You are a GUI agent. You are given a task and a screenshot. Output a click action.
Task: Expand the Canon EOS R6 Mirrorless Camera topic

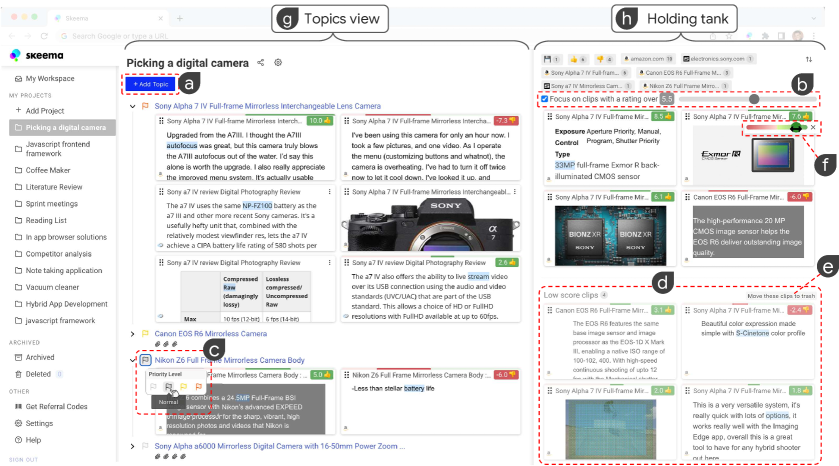click(x=132, y=333)
